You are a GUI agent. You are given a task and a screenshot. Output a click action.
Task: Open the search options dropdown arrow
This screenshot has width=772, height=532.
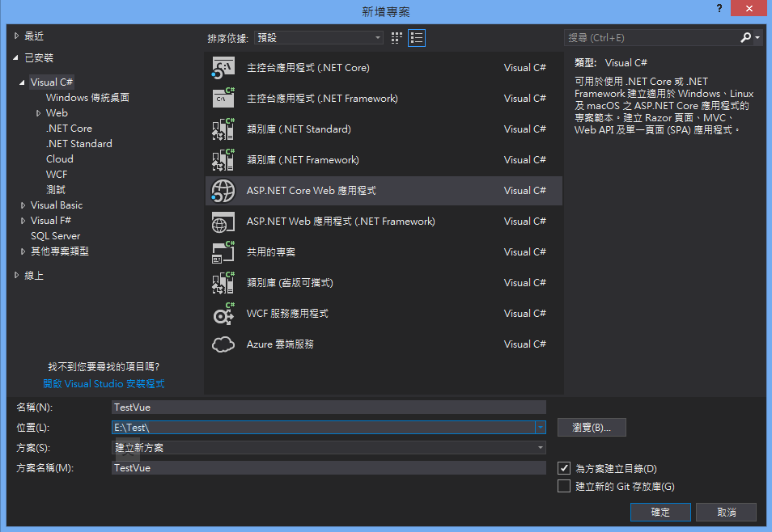click(x=757, y=37)
